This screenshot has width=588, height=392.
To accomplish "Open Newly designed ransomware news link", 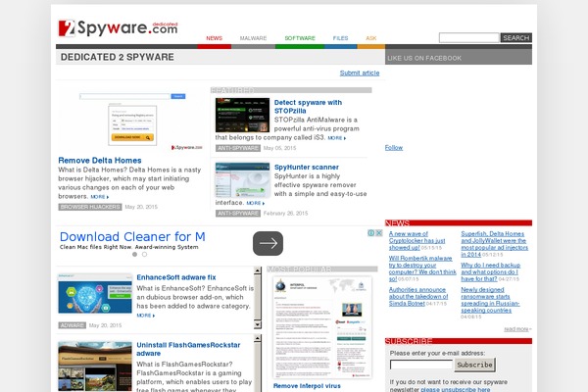I will (490, 300).
